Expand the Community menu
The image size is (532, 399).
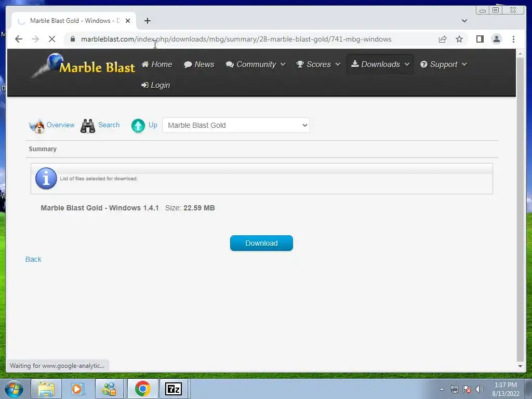256,64
